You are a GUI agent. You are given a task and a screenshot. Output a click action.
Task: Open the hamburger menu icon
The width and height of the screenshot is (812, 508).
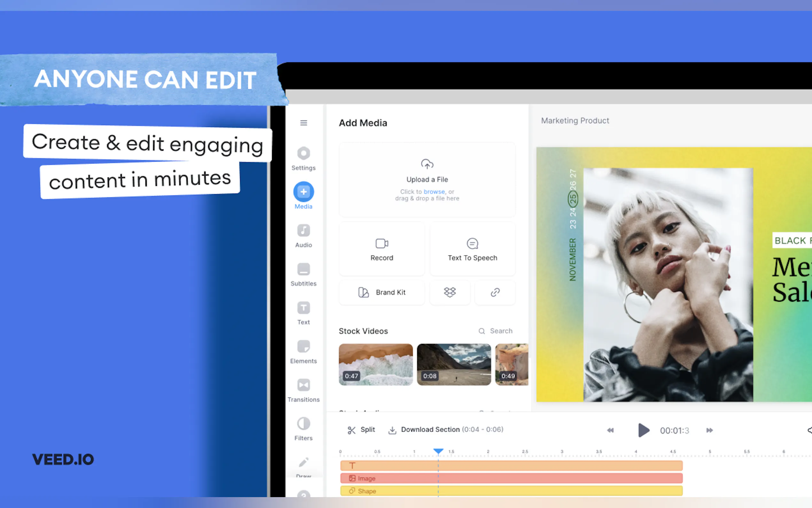(x=303, y=123)
